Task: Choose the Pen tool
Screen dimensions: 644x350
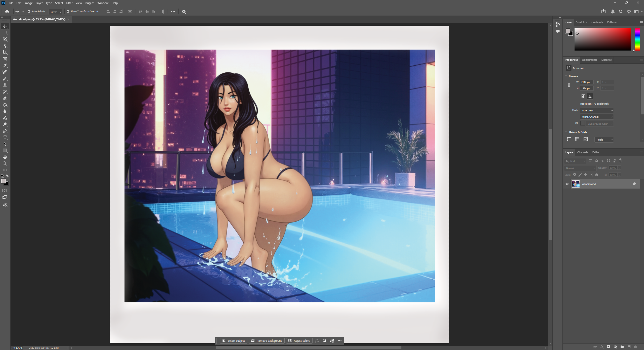Action: (5, 131)
